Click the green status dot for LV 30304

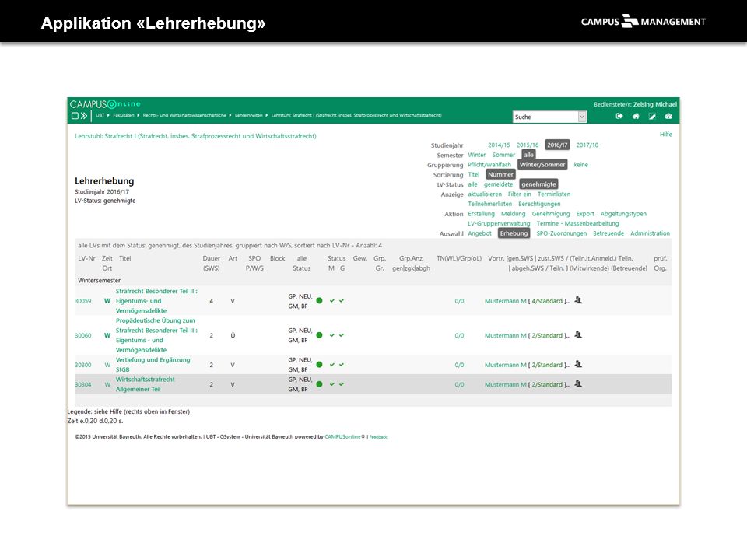coord(319,384)
